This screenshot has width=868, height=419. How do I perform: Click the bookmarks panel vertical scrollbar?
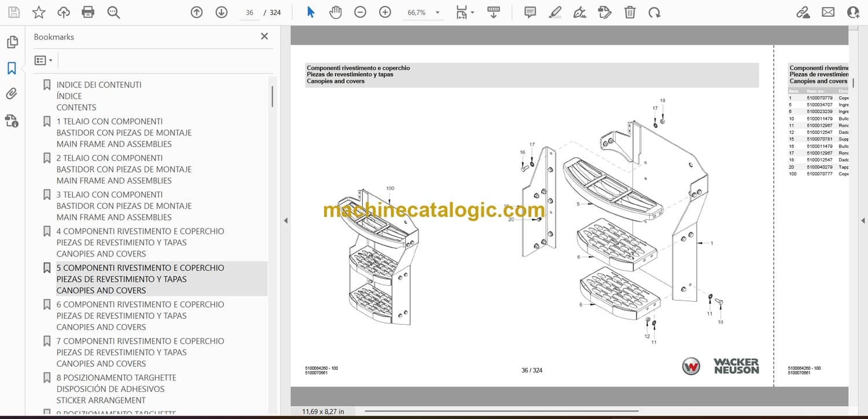pos(272,96)
